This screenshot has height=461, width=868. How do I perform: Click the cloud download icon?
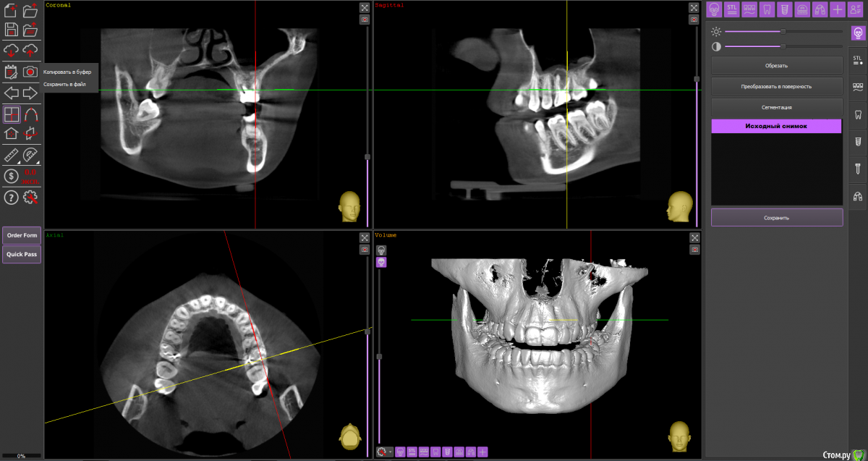click(12, 50)
